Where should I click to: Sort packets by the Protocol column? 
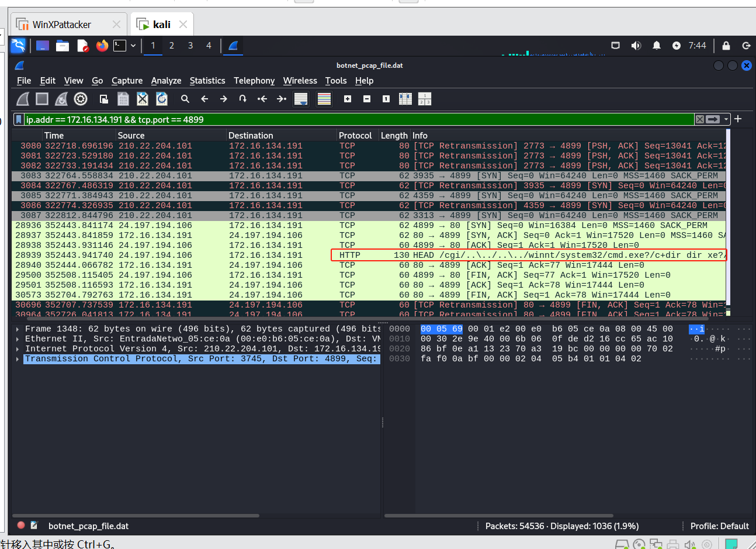tap(358, 135)
